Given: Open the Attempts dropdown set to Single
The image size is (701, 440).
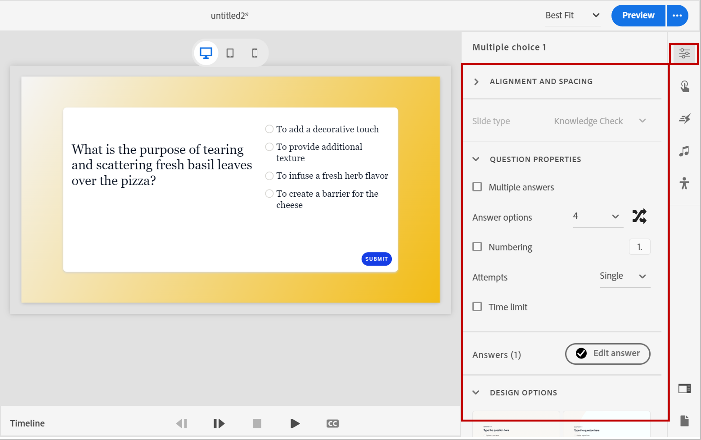Looking at the screenshot, I should click(x=624, y=276).
